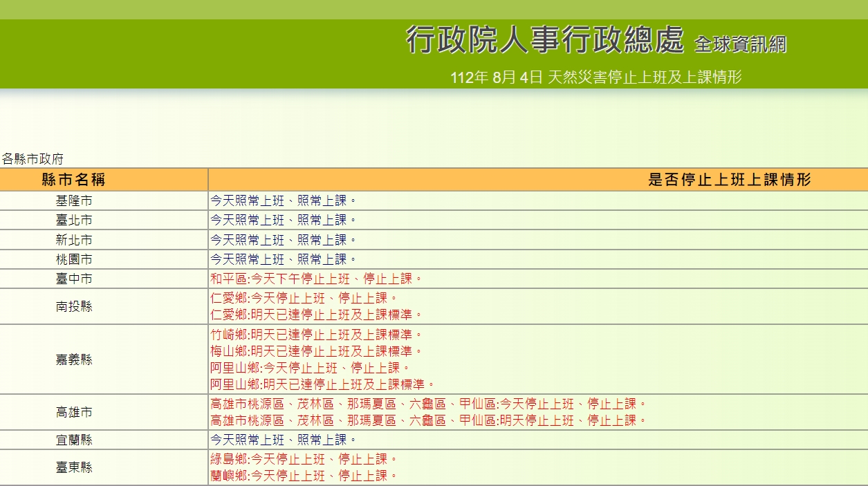Click 宜蘭縣 status 今天照常上班、照常上課
Viewport: 868px width, 486px height.
[x=284, y=440]
